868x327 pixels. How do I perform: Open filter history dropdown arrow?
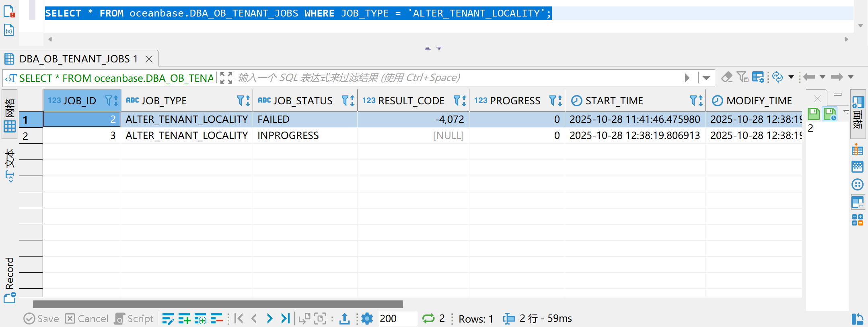tap(706, 77)
